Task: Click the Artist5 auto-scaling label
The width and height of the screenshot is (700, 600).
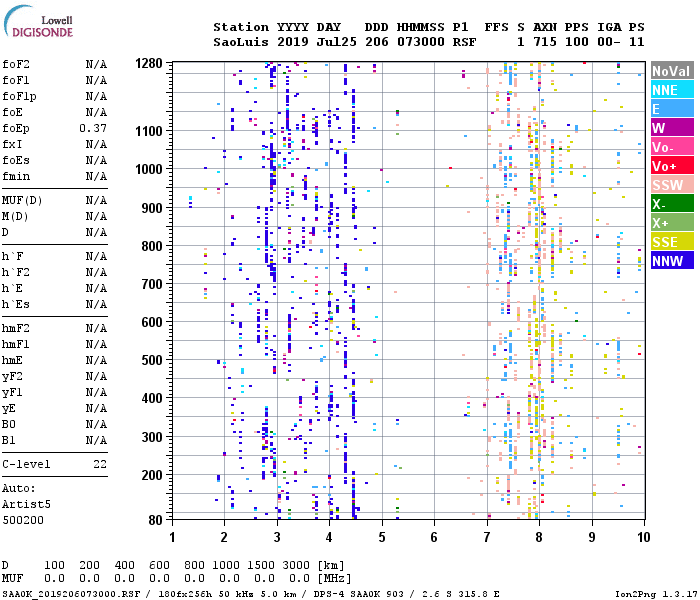Action: [26, 505]
